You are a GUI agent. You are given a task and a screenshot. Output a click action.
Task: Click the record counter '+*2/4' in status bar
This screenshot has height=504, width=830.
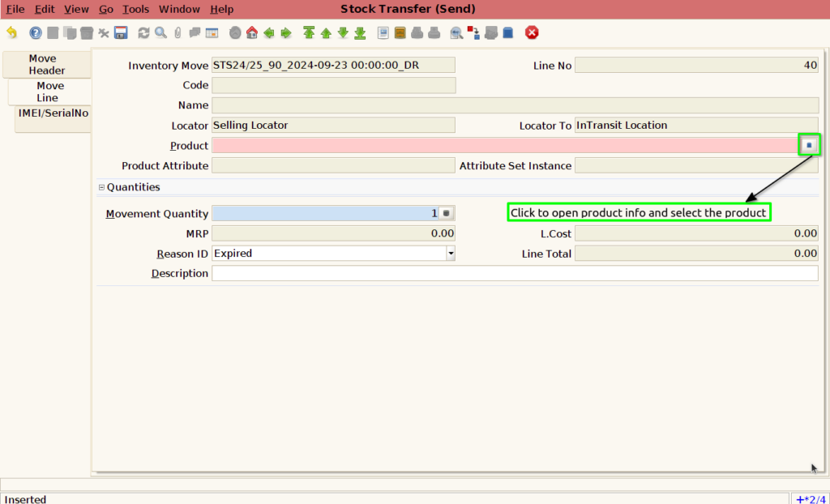point(811,499)
